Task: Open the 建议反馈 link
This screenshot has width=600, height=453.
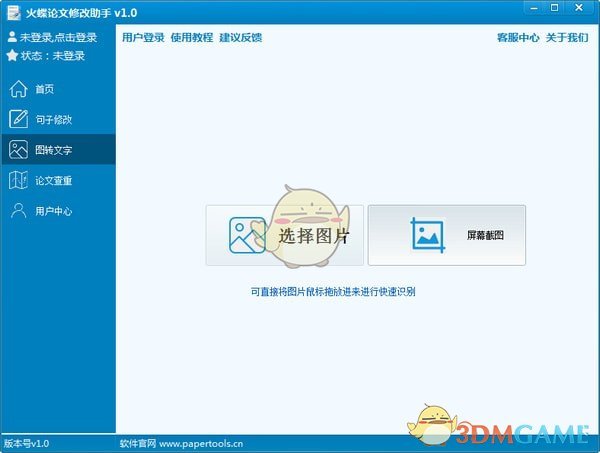Action: pyautogui.click(x=241, y=37)
